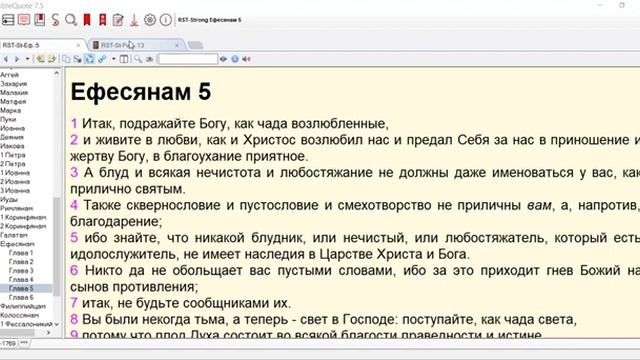Screen dimensions: 640x360
Task: Open the search magnifier in top toolbar
Action: 71,20
